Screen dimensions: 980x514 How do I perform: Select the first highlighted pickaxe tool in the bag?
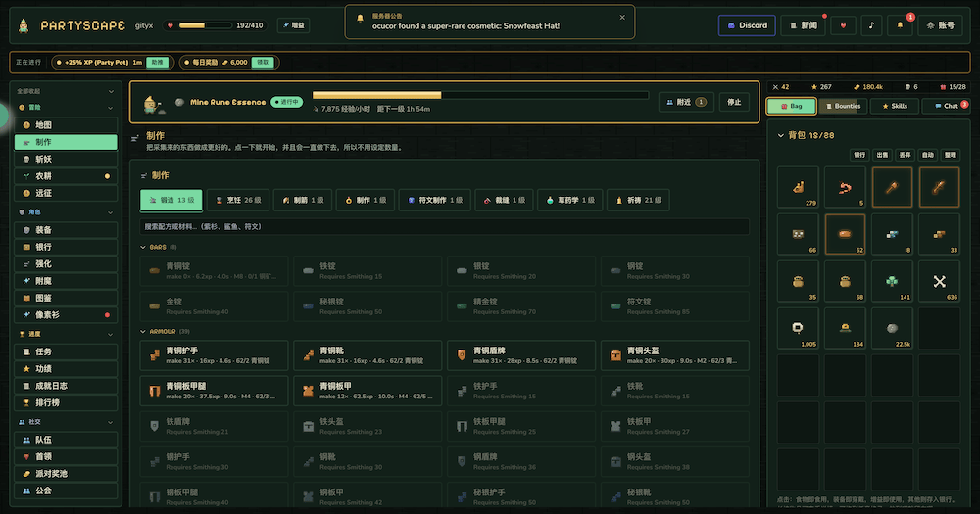coord(892,187)
